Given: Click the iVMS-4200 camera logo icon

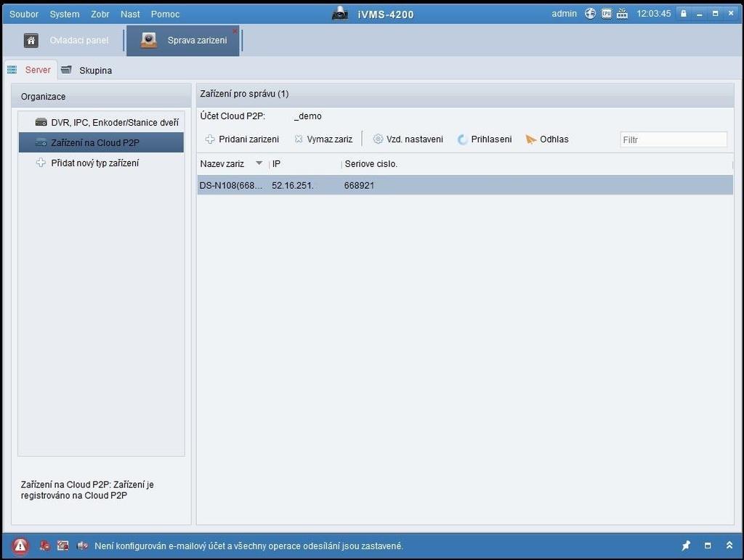Looking at the screenshot, I should click(x=340, y=13).
